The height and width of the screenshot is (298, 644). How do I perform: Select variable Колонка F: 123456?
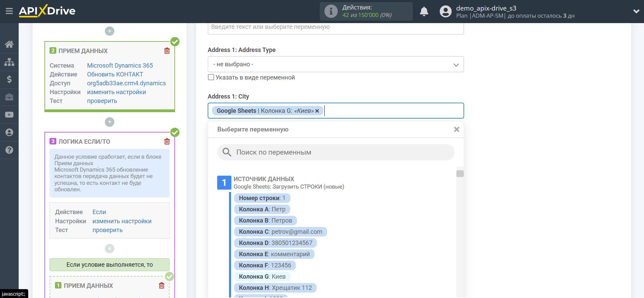(265, 265)
